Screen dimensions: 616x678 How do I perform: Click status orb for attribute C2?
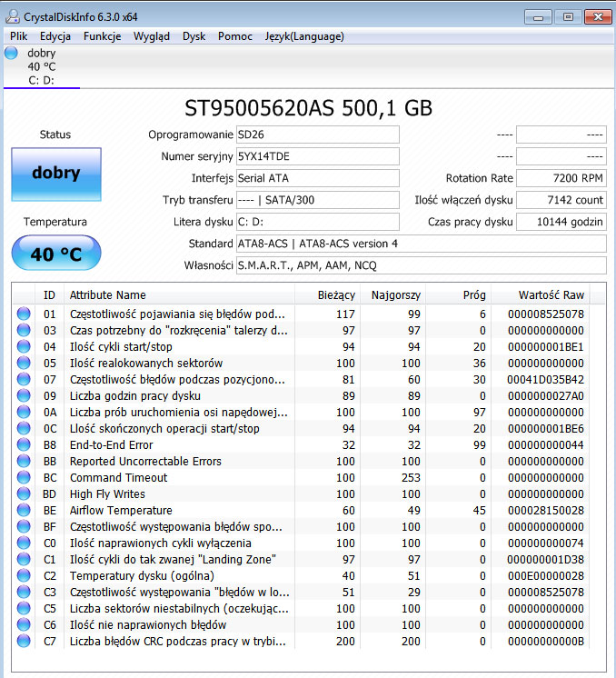(x=24, y=575)
